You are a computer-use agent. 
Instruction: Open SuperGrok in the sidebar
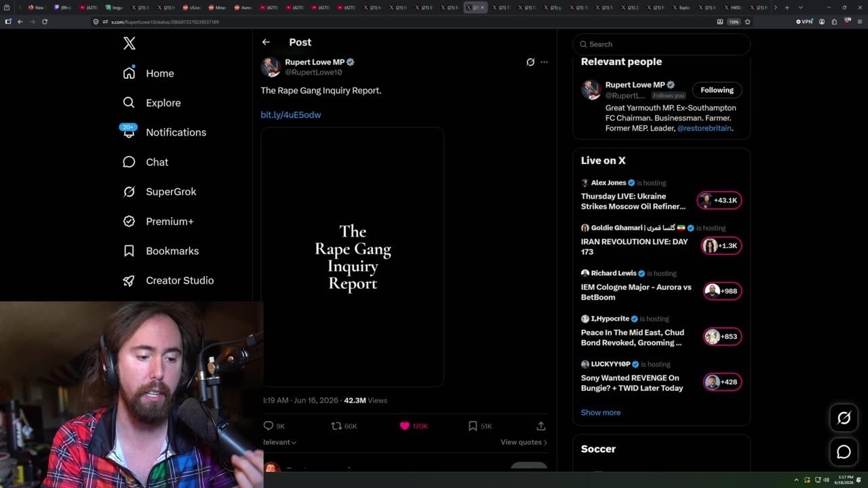pyautogui.click(x=159, y=192)
